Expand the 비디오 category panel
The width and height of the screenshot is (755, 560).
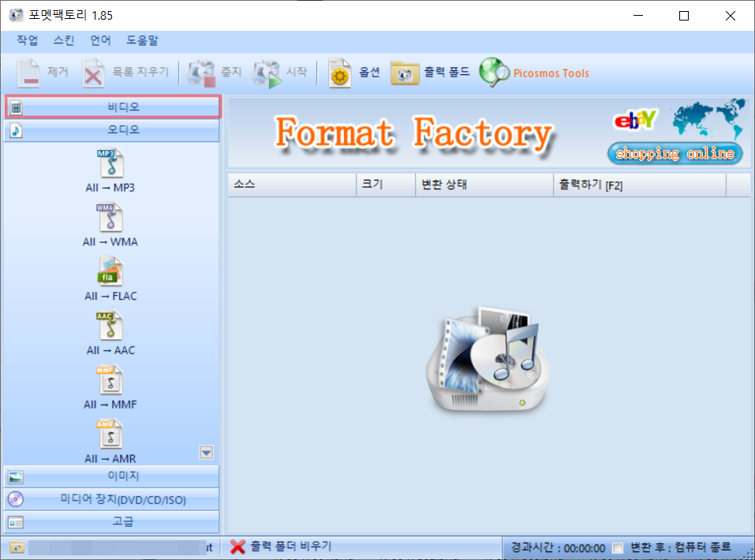click(x=113, y=107)
